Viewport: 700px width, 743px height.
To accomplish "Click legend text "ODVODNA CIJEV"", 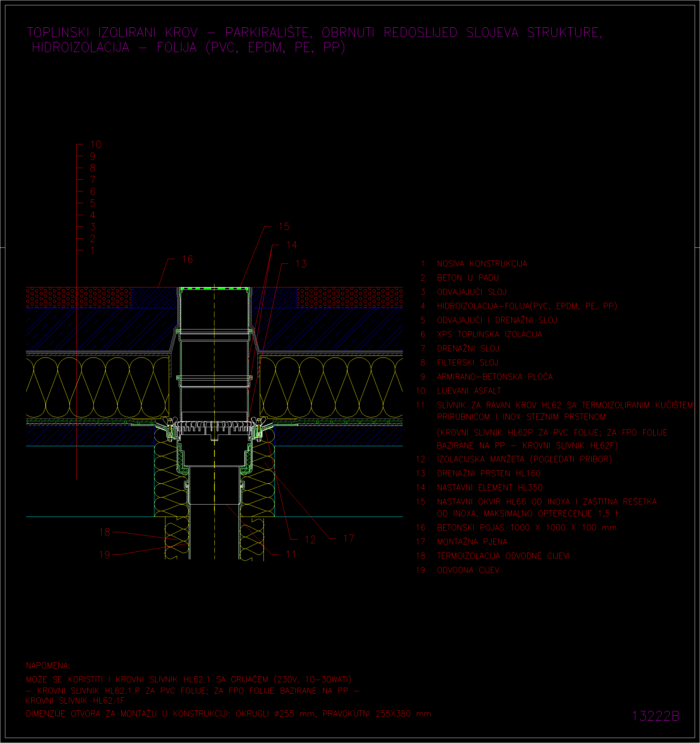I will [468, 570].
